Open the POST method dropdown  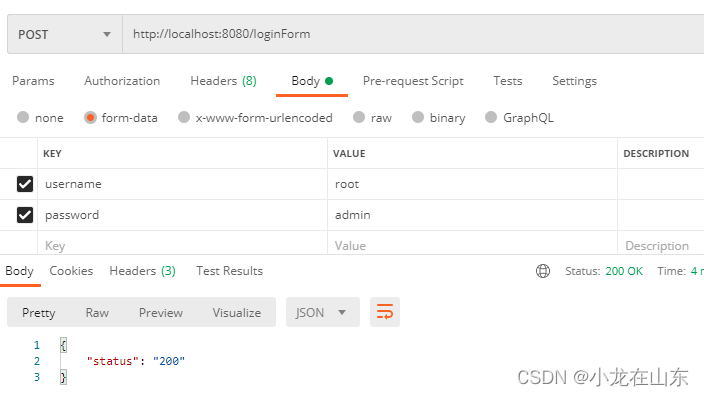[65, 35]
